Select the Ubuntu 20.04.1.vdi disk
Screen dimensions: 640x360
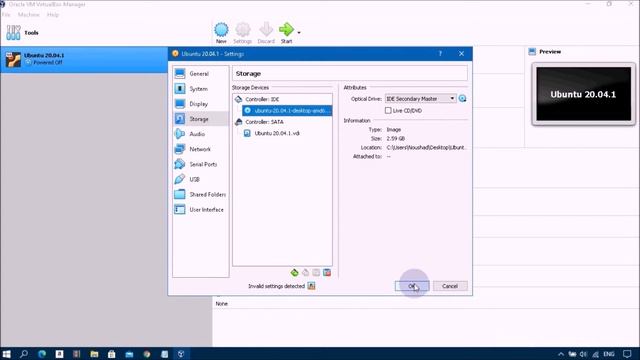click(277, 133)
